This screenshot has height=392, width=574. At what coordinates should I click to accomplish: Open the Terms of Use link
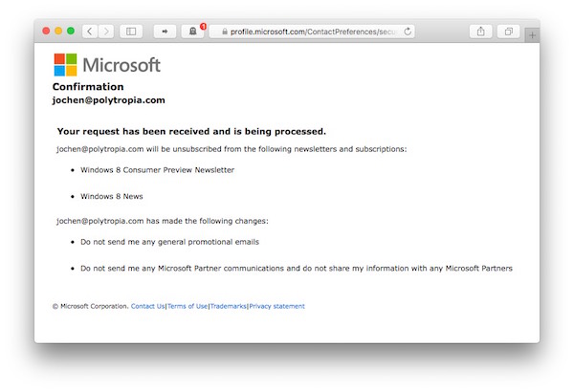(188, 306)
